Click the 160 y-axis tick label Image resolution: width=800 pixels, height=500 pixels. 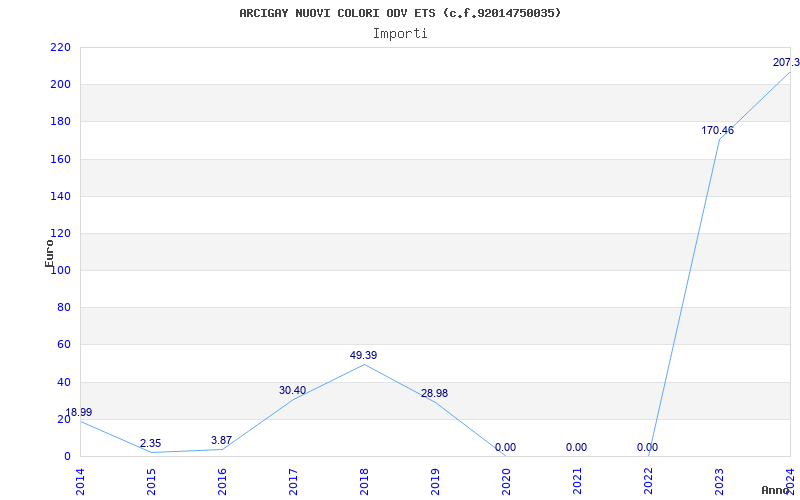click(x=60, y=159)
